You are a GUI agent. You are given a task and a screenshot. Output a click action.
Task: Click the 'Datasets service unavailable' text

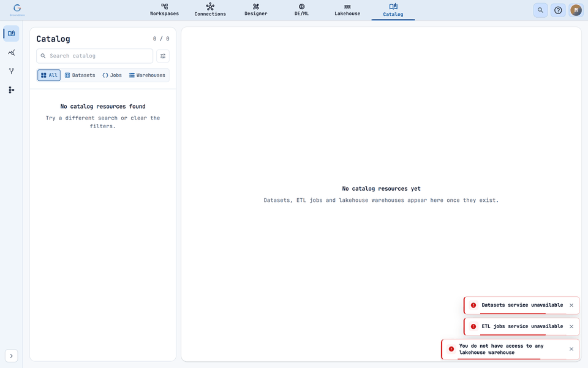click(522, 305)
